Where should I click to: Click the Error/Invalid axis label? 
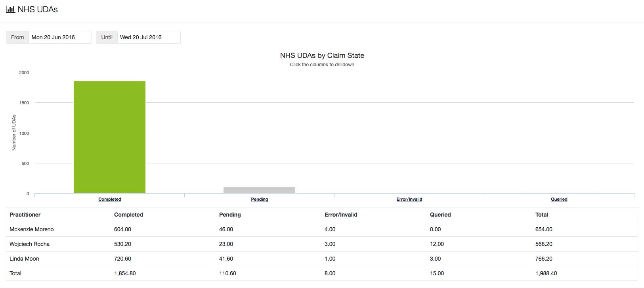coord(409,199)
